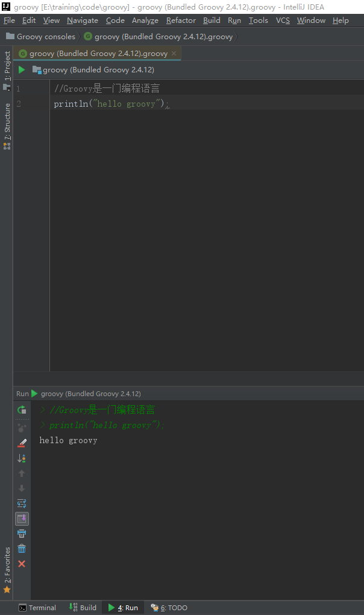
Task: Print console output using printer icon
Action: 22,534
